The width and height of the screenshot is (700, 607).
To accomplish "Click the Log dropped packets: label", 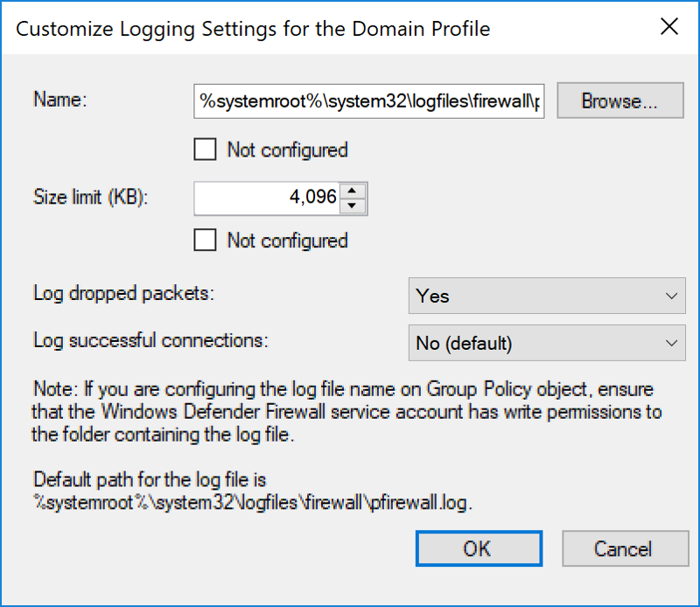I will click(x=123, y=294).
